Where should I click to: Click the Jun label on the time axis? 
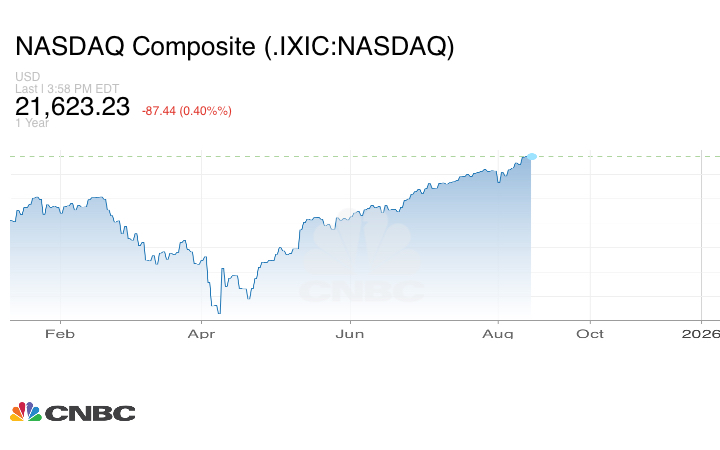(x=349, y=334)
